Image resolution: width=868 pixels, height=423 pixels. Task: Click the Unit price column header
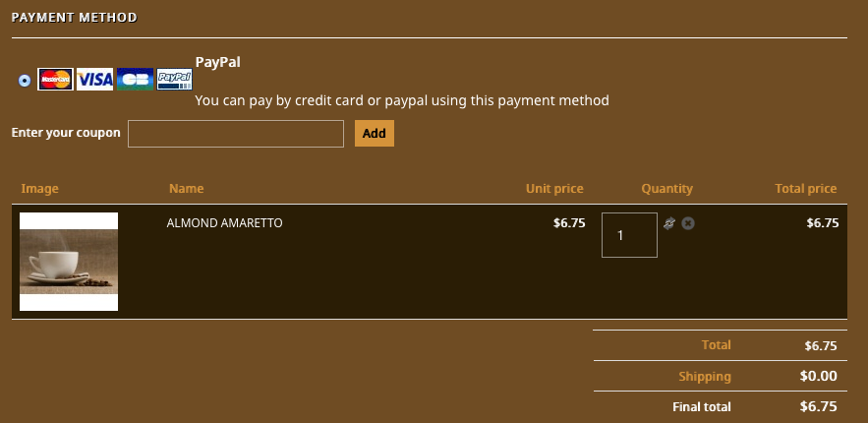(554, 189)
